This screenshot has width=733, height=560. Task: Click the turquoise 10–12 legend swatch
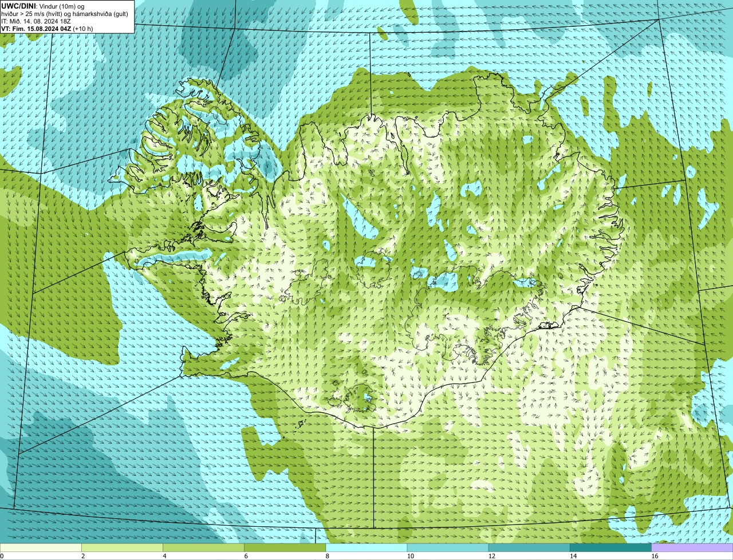coord(448,547)
